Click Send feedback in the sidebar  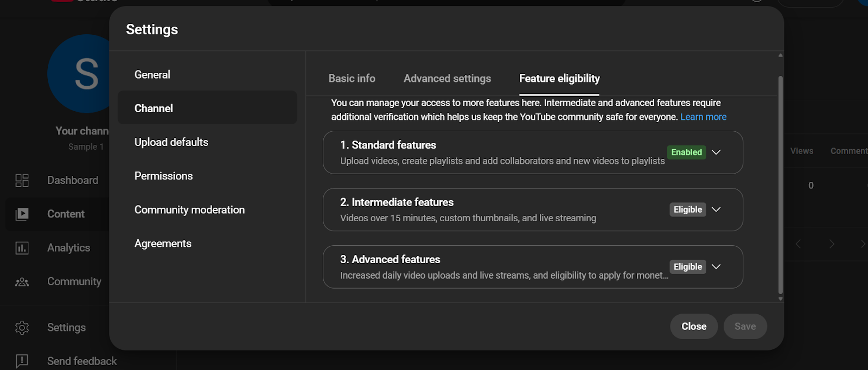[82, 361]
